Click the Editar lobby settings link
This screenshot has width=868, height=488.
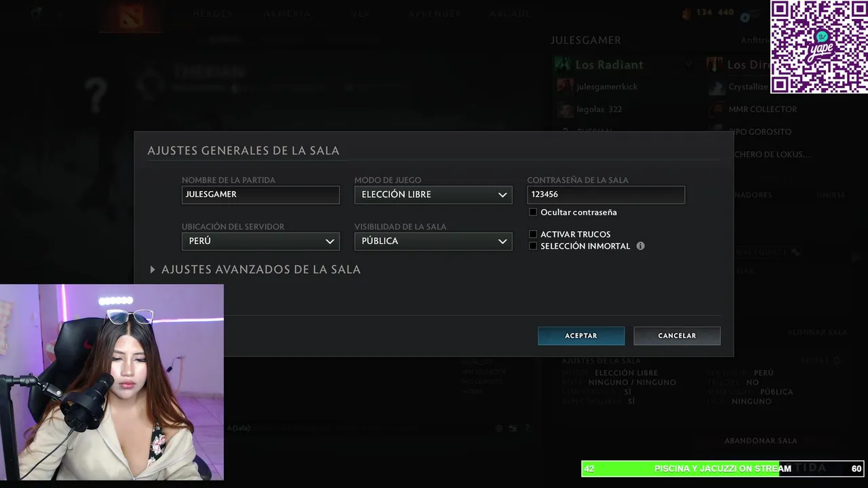(x=816, y=361)
